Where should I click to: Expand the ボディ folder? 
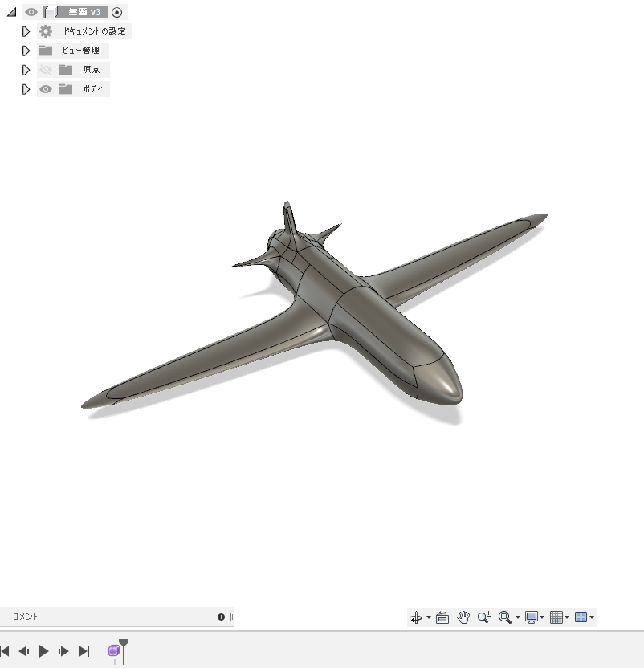(x=26, y=89)
